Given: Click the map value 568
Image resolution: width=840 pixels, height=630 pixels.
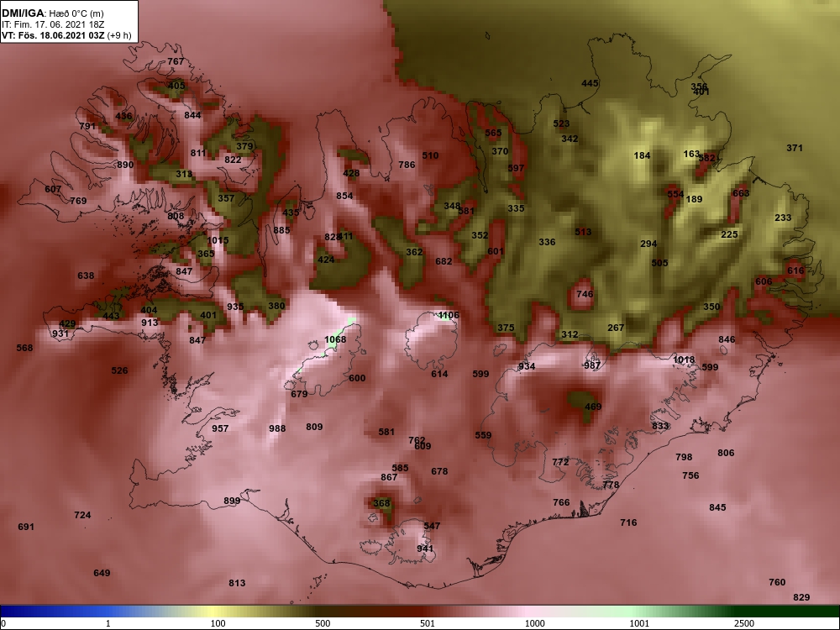Looking at the screenshot, I should (24, 348).
